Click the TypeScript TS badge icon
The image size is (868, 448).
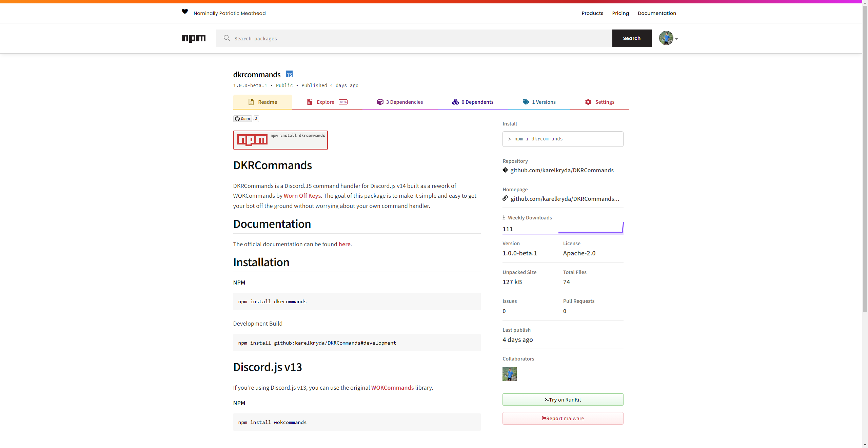(289, 74)
